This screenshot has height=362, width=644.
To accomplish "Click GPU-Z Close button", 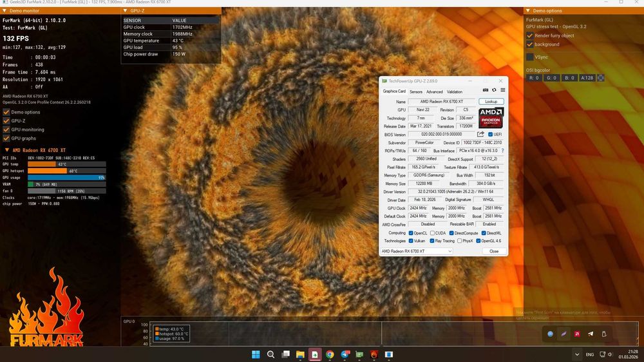I will (x=494, y=251).
